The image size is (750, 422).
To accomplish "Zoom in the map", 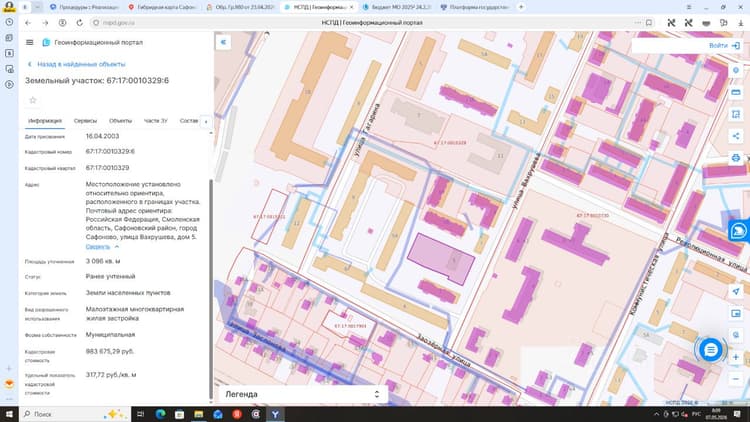I will 736,357.
